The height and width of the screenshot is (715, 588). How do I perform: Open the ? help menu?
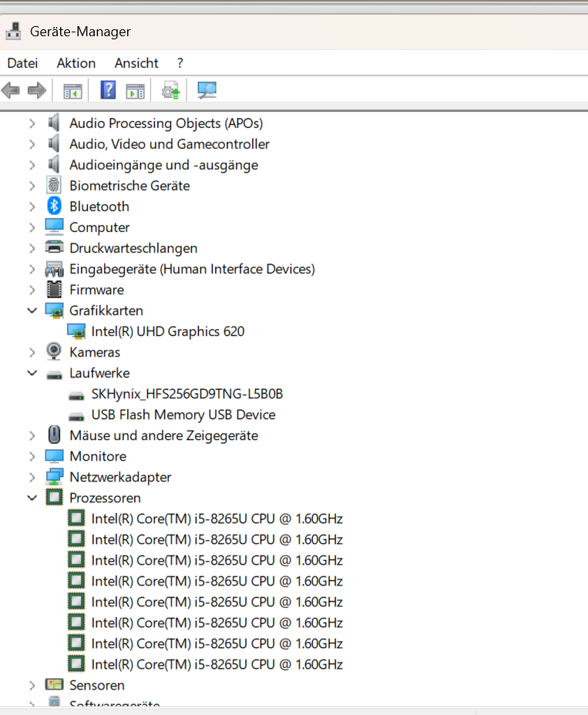coord(180,63)
